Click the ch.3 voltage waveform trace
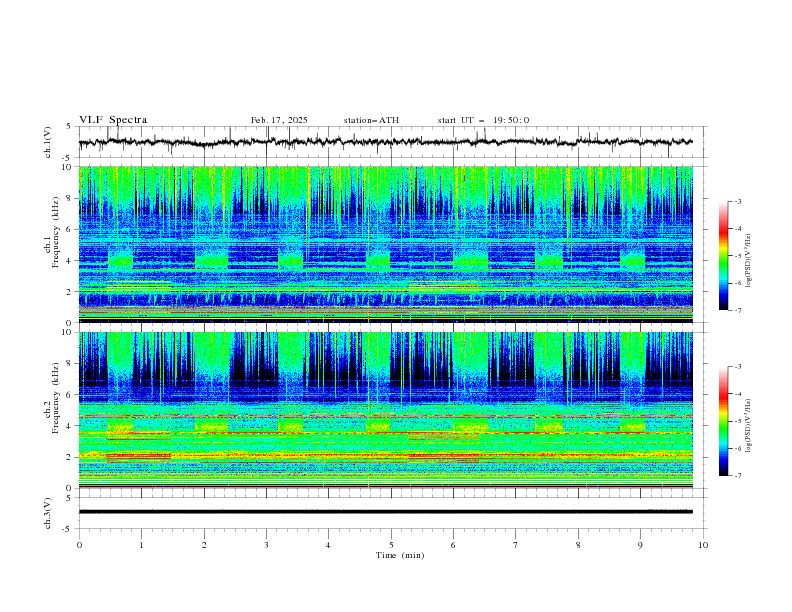The image size is (792, 612). coord(385,512)
